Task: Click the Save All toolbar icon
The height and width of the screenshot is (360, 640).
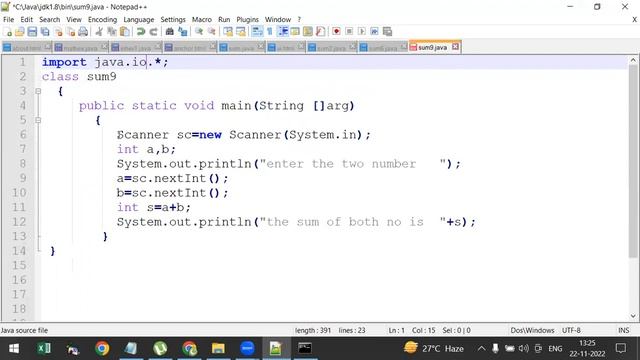Action: 45,31
